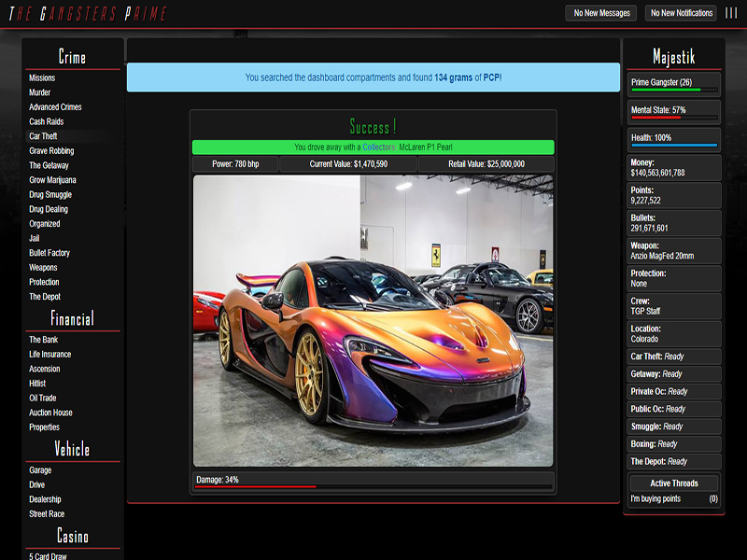Viewport: 747px width, 560px height.
Task: Click the Boxing Ready timer
Action: point(673,444)
